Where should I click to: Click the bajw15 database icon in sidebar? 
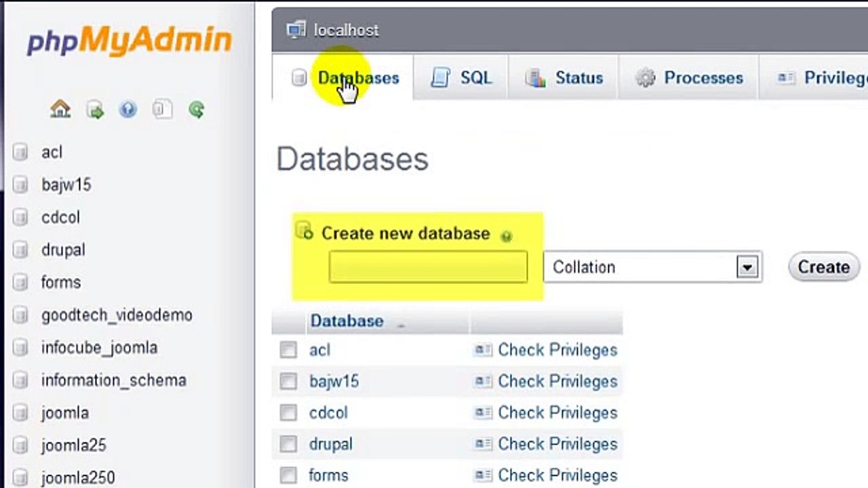20,184
